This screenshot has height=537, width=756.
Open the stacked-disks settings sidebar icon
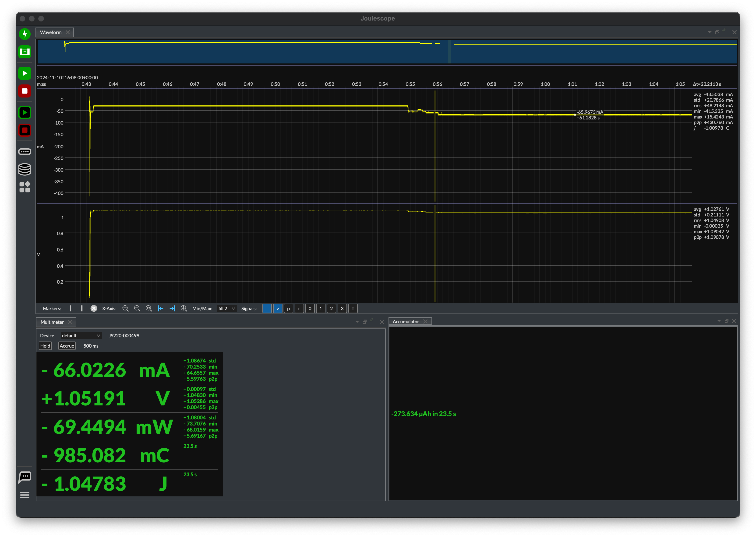[25, 169]
